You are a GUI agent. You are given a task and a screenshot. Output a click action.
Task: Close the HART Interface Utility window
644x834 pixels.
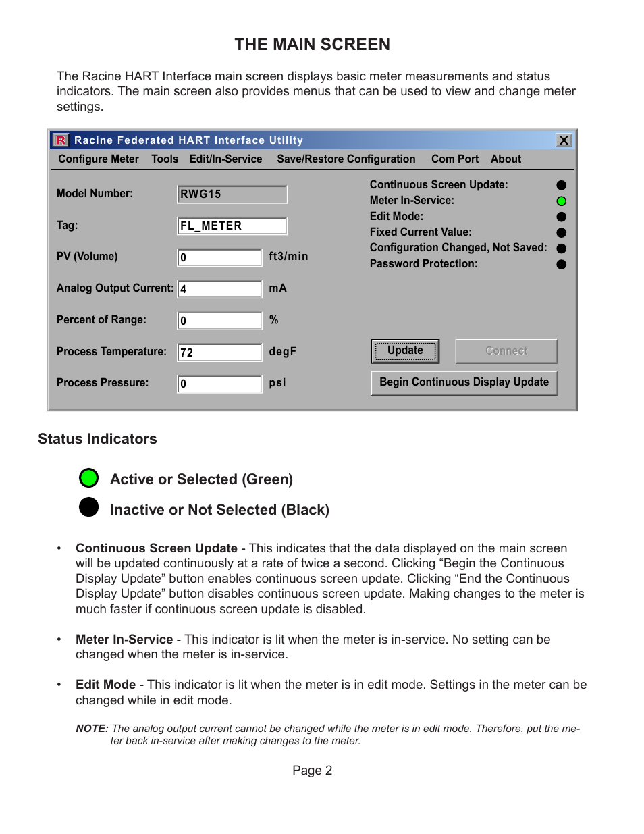[x=564, y=140]
